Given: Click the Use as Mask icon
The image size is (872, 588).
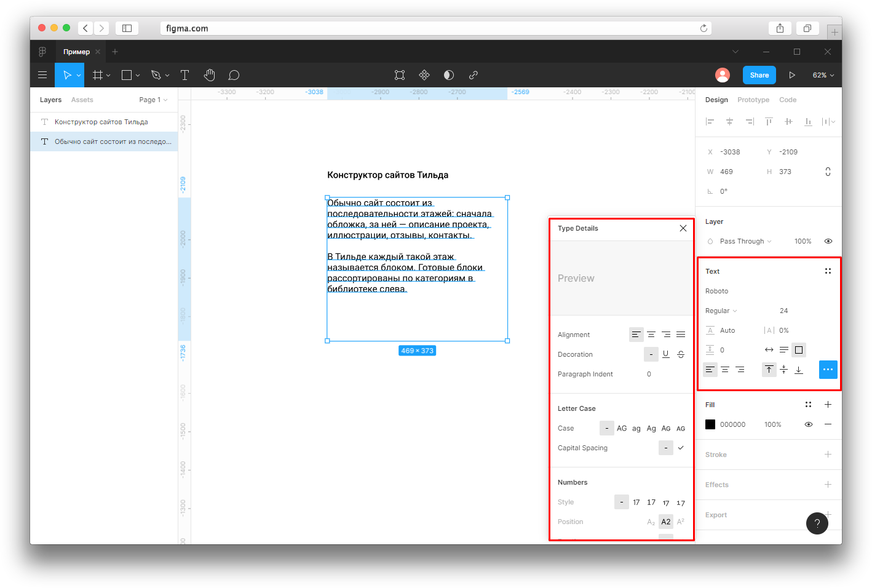Looking at the screenshot, I should pos(449,75).
